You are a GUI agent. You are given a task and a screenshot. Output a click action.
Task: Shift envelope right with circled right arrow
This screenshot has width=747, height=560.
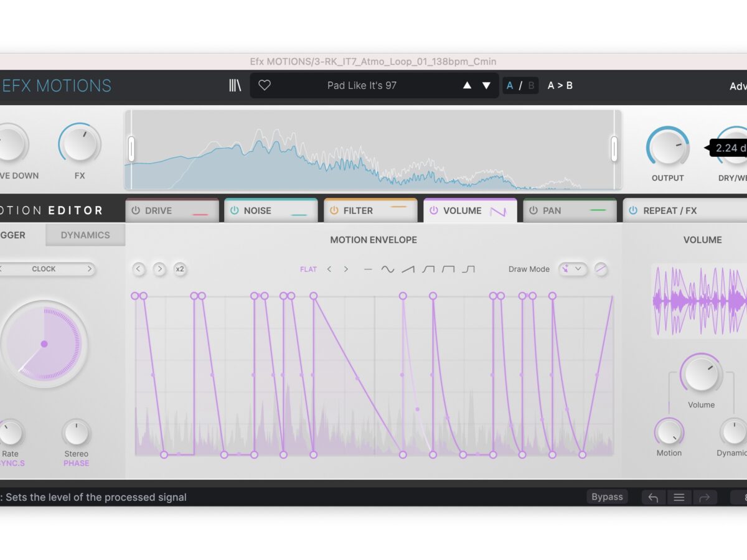pyautogui.click(x=159, y=269)
